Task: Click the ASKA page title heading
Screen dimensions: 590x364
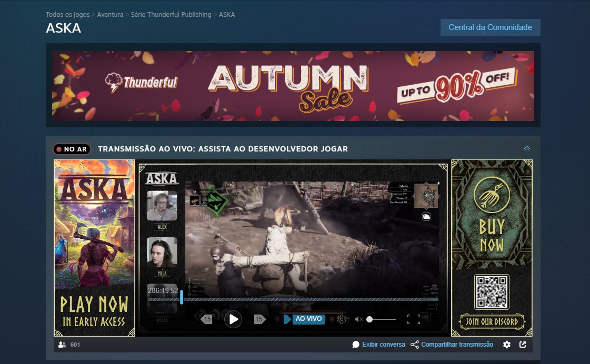Action: (64, 28)
